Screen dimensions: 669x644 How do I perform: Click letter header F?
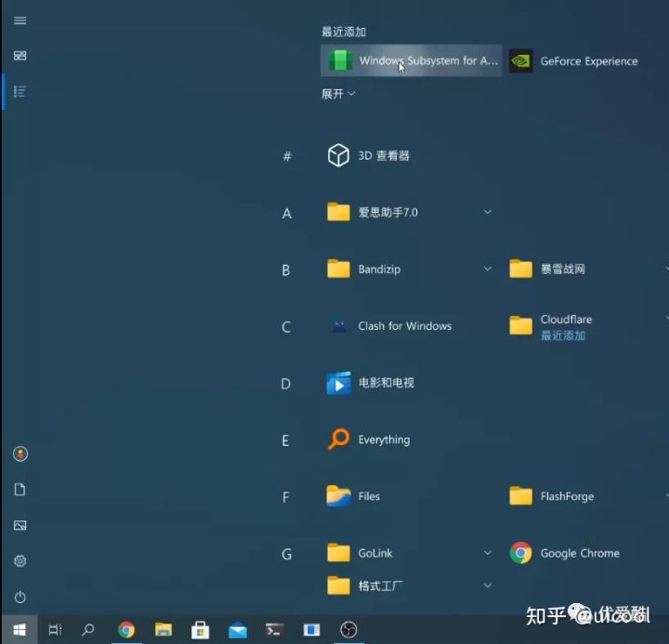click(x=286, y=497)
